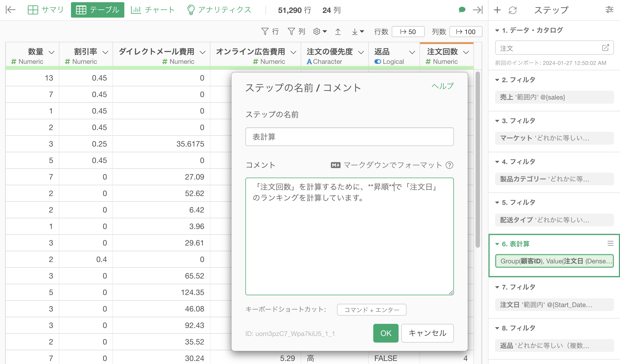This screenshot has height=364, width=620.
Task: Open step settings sliders icon
Action: coord(610,10)
